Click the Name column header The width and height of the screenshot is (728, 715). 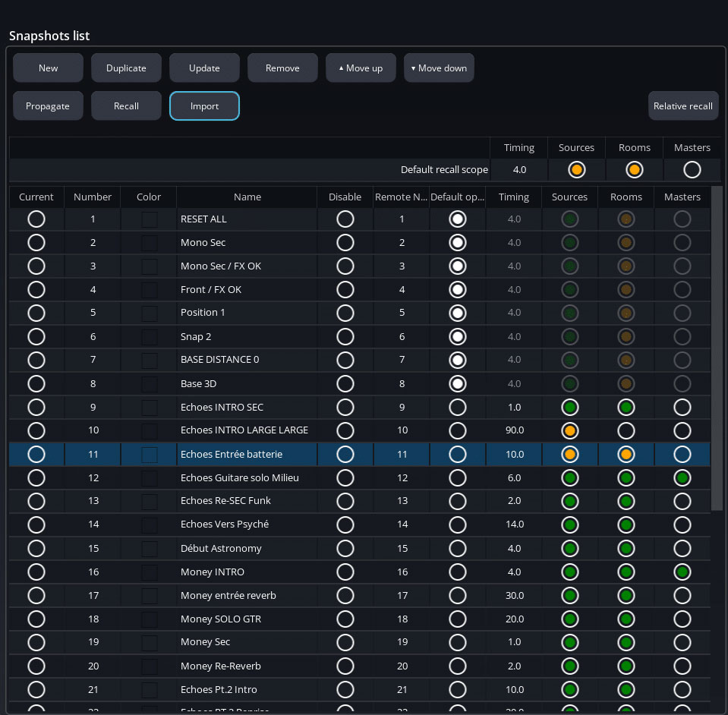(x=247, y=197)
